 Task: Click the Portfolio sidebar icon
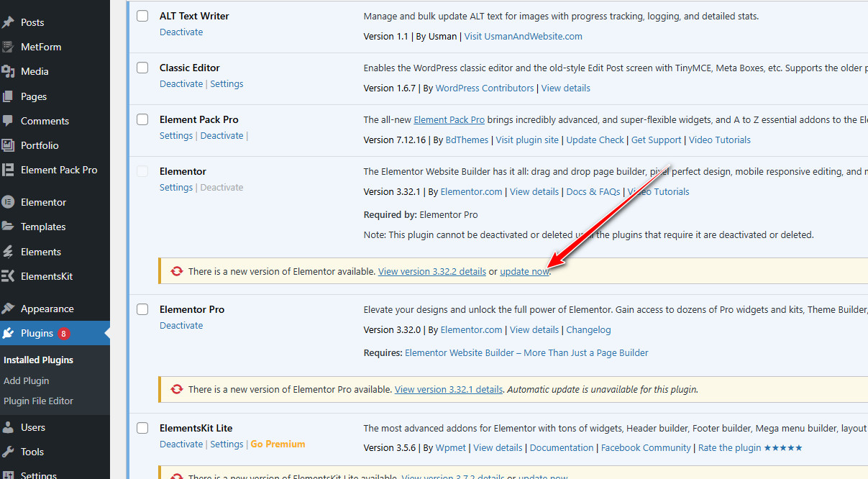(x=8, y=145)
